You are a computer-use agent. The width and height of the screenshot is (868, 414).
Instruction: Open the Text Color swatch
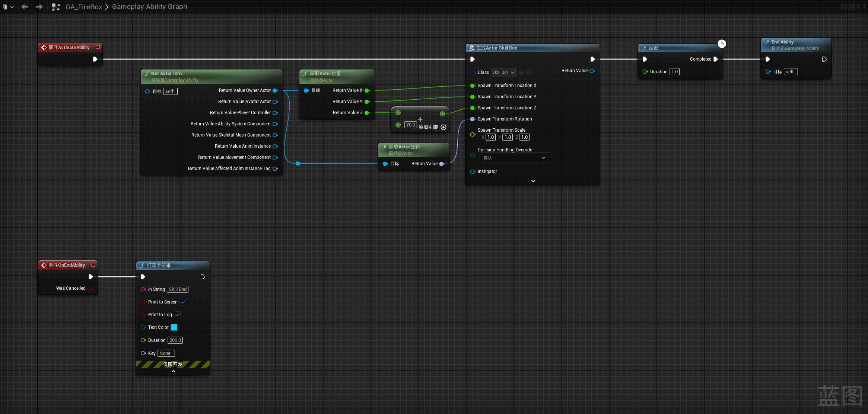(x=174, y=327)
